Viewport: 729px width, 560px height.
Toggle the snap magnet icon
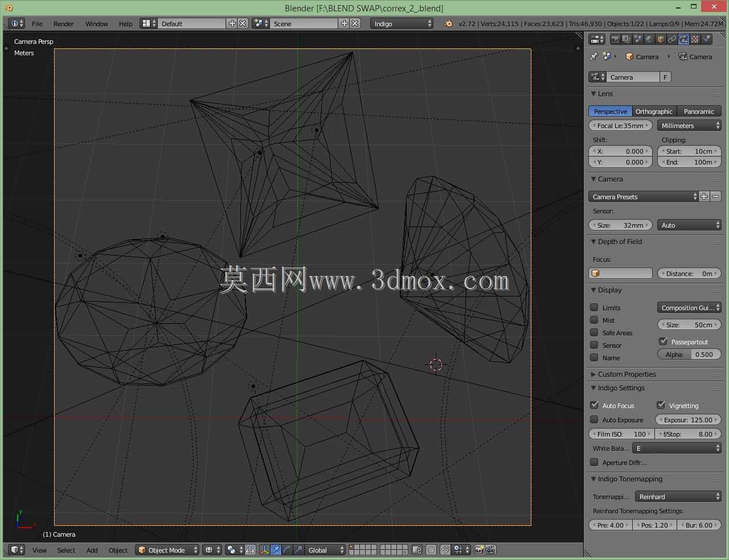tap(445, 550)
